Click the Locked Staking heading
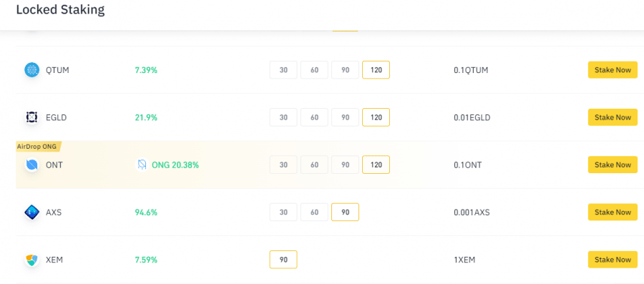644x284 pixels. (60, 9)
